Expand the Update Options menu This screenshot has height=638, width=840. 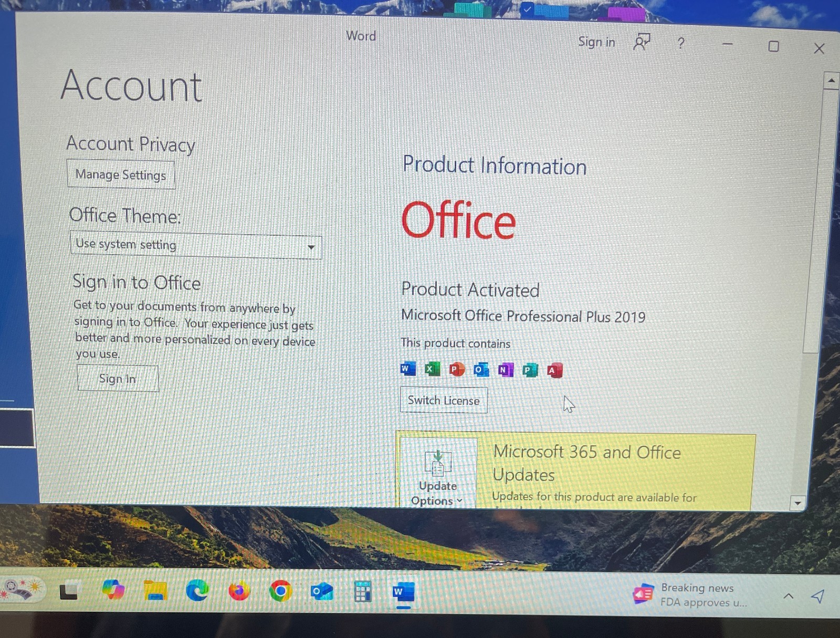(x=437, y=474)
